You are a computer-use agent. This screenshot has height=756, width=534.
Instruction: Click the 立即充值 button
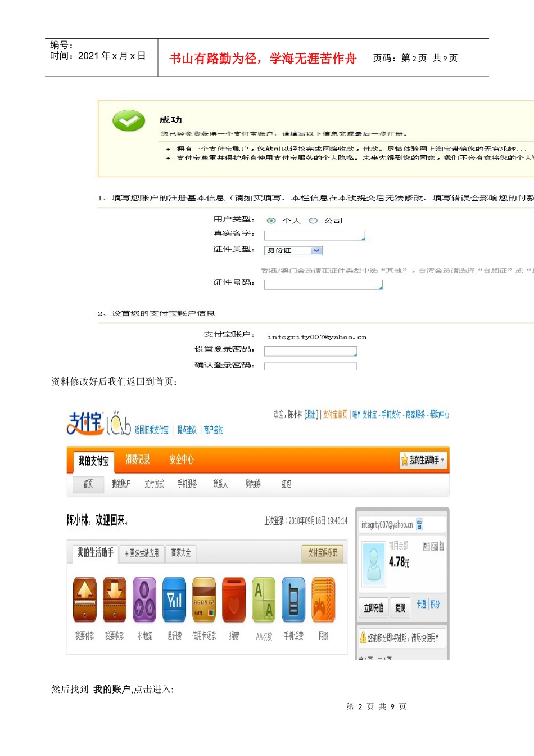[373, 608]
